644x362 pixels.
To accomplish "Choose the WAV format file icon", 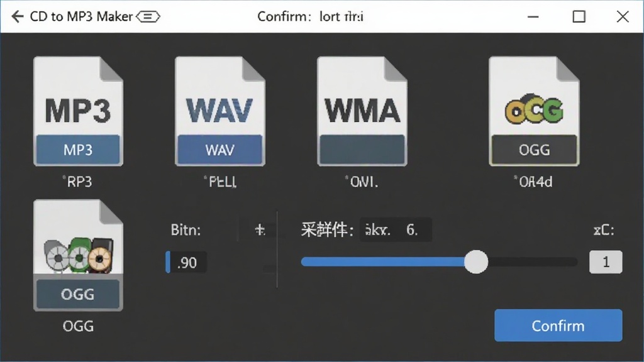I will (x=219, y=111).
